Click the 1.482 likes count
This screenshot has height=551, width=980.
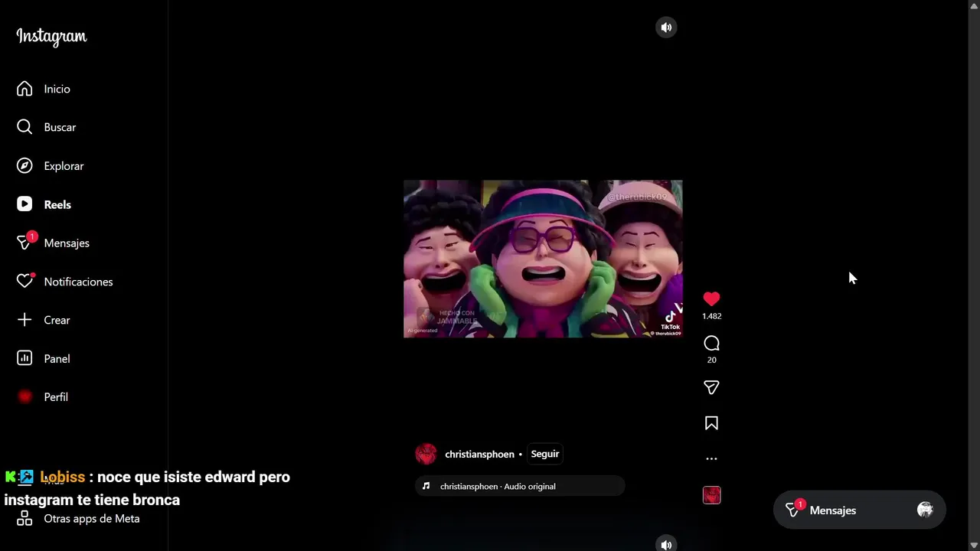[x=712, y=316]
